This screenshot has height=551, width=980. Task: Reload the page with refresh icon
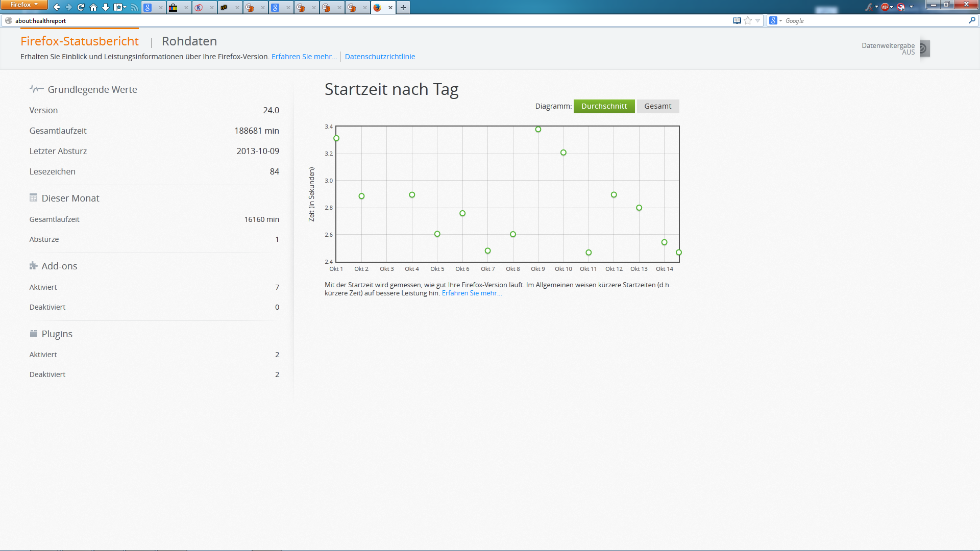pyautogui.click(x=81, y=7)
